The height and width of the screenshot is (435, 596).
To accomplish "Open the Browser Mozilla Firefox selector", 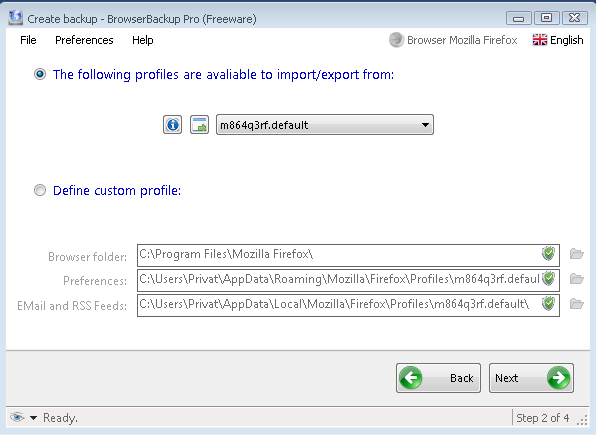I will [453, 40].
